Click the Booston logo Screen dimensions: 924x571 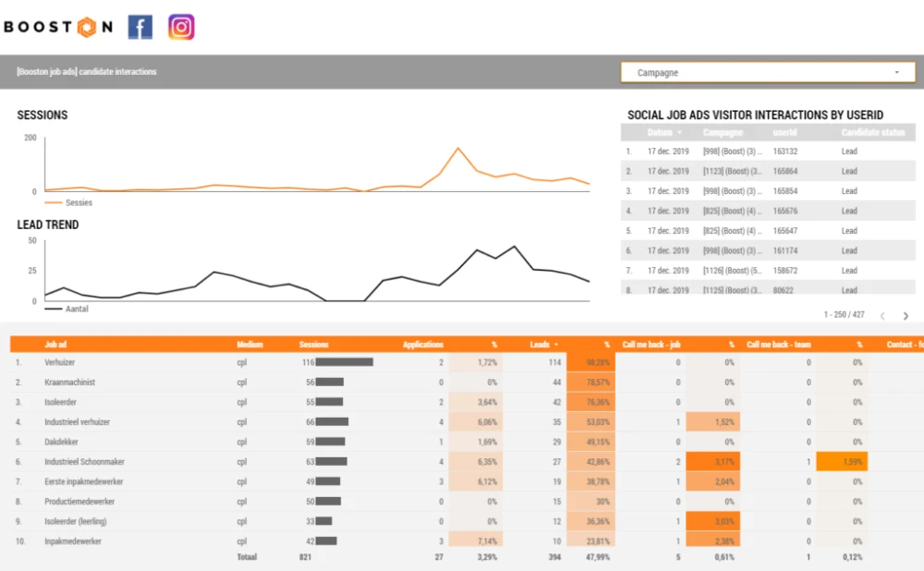tap(58, 27)
